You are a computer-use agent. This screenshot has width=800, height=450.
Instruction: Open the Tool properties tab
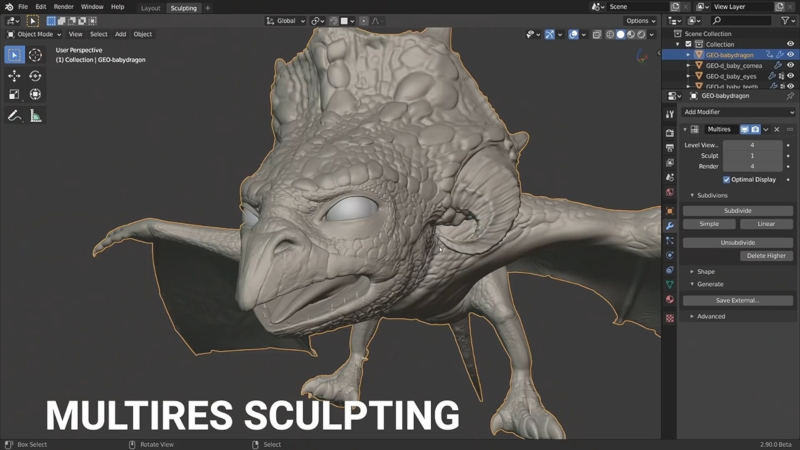click(670, 114)
